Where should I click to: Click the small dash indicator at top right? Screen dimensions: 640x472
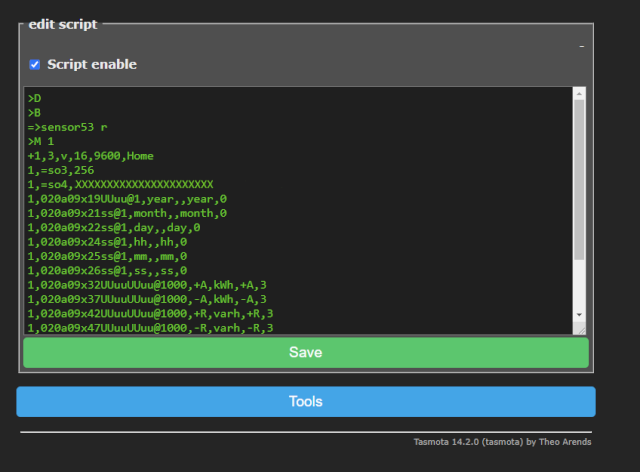coord(582,47)
